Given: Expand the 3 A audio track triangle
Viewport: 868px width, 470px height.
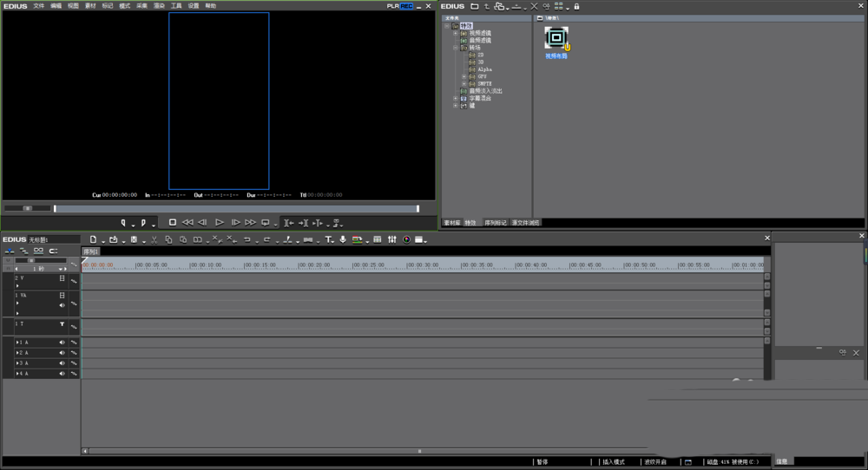Looking at the screenshot, I should tap(17, 363).
